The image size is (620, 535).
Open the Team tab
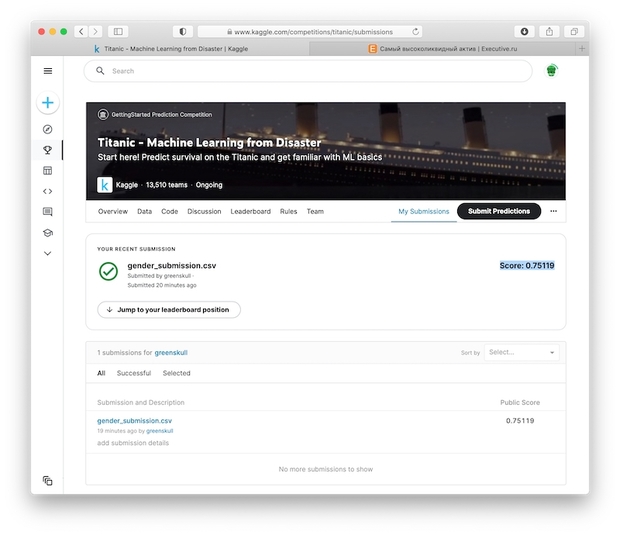pos(315,212)
